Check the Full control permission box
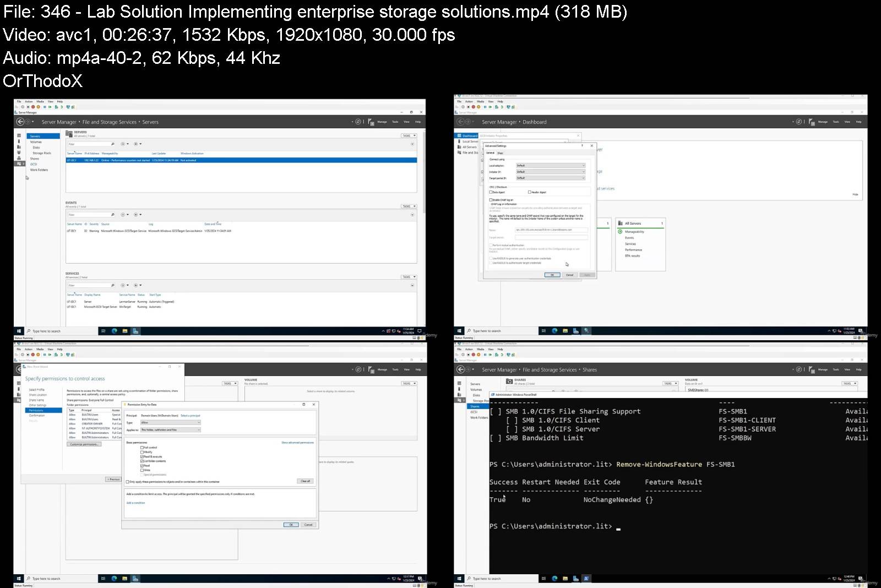Screen dimensions: 881x588 (x=142, y=448)
